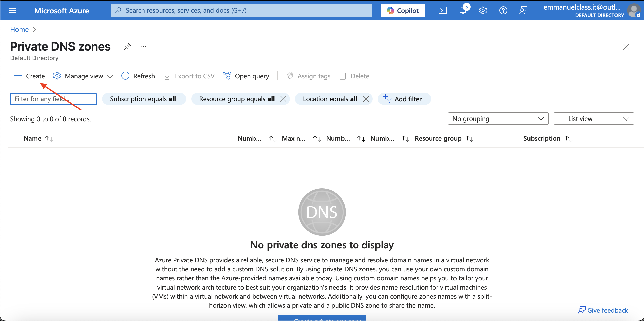This screenshot has height=321, width=644.
Task: Click Add filter
Action: point(404,99)
